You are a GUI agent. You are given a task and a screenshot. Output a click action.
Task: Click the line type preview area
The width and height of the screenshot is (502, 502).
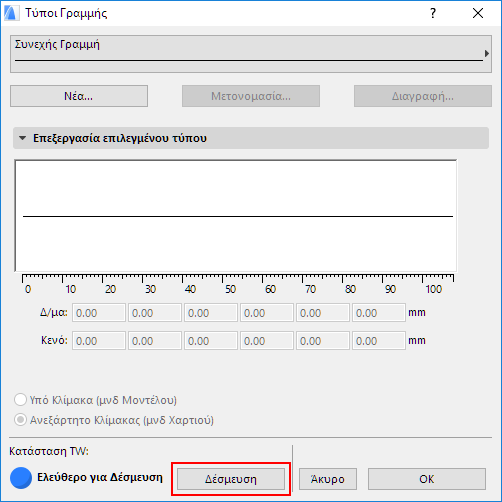coord(236,216)
